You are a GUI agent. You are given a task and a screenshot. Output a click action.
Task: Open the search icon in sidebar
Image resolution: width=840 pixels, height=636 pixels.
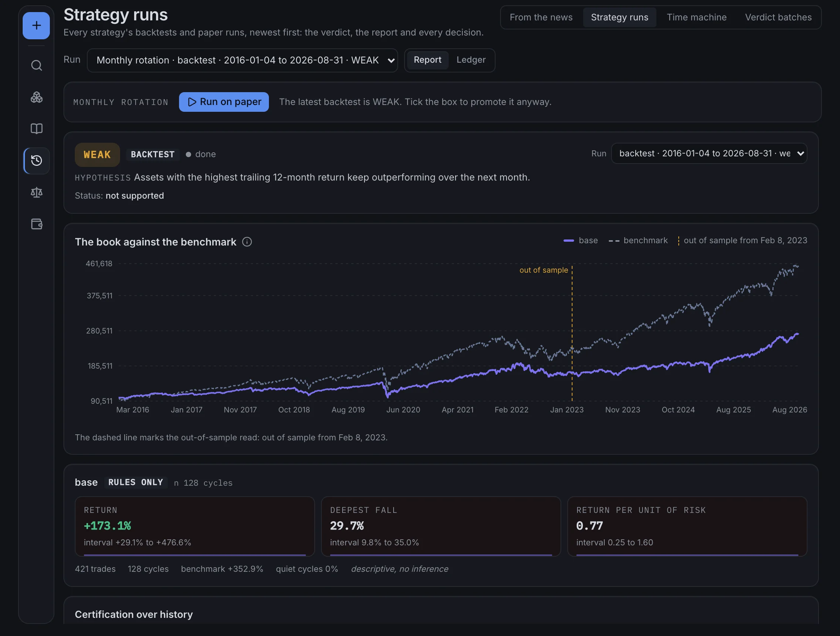[37, 65]
